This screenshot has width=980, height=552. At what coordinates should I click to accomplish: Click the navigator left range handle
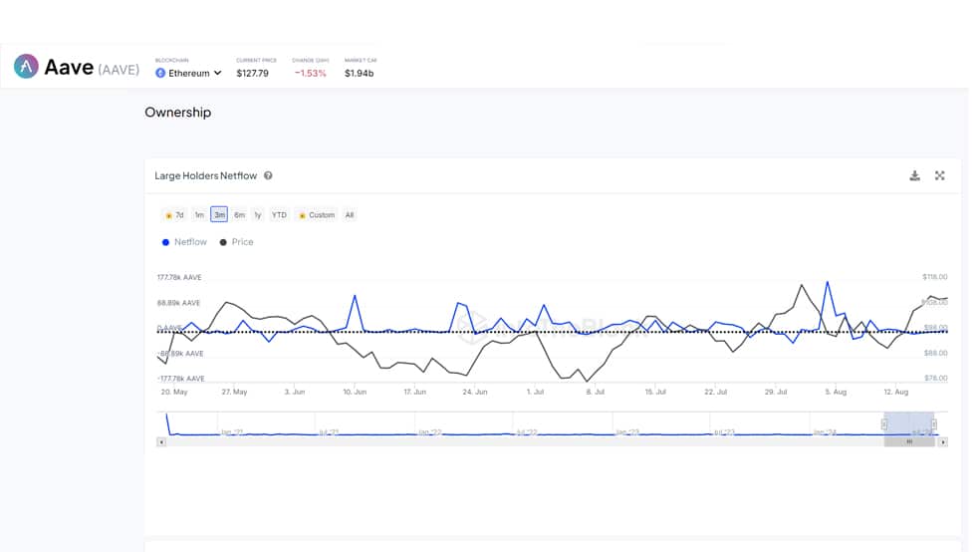(884, 424)
